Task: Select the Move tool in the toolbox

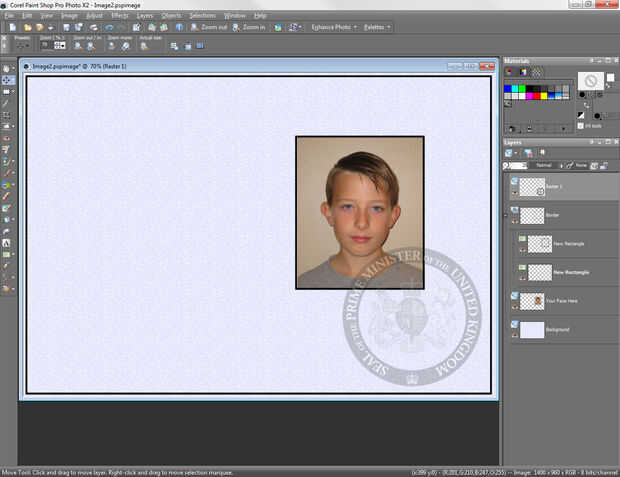Action: (x=8, y=80)
